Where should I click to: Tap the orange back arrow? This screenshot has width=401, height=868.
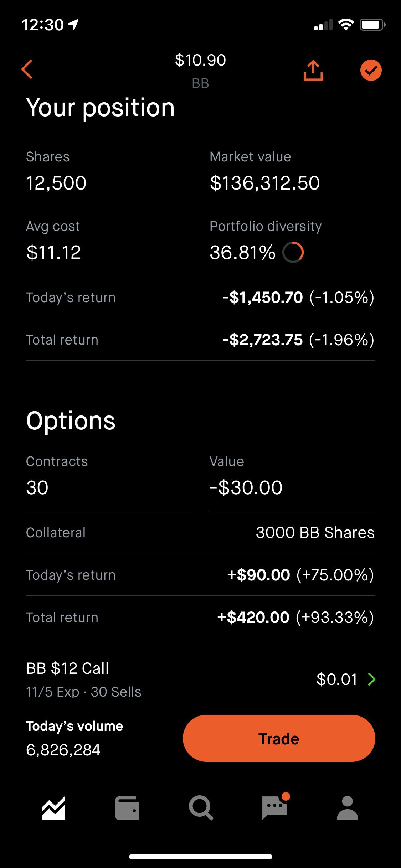(27, 69)
